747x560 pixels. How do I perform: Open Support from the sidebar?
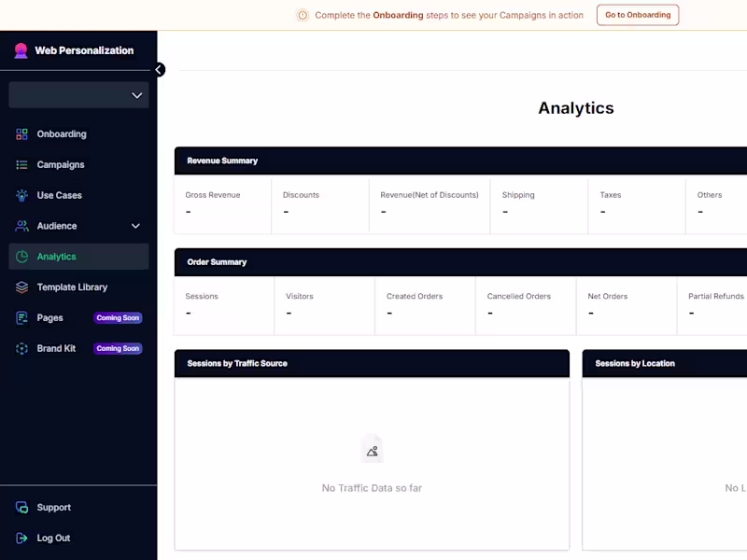[78, 508]
